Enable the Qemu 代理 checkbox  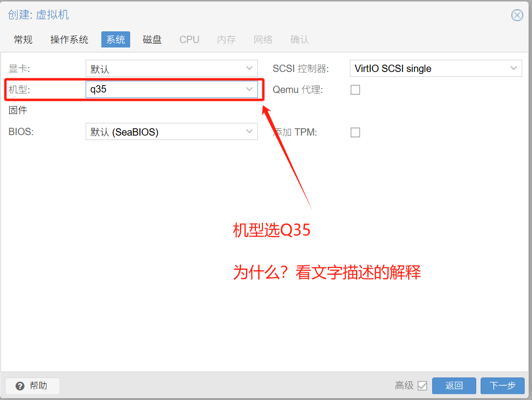tap(355, 90)
